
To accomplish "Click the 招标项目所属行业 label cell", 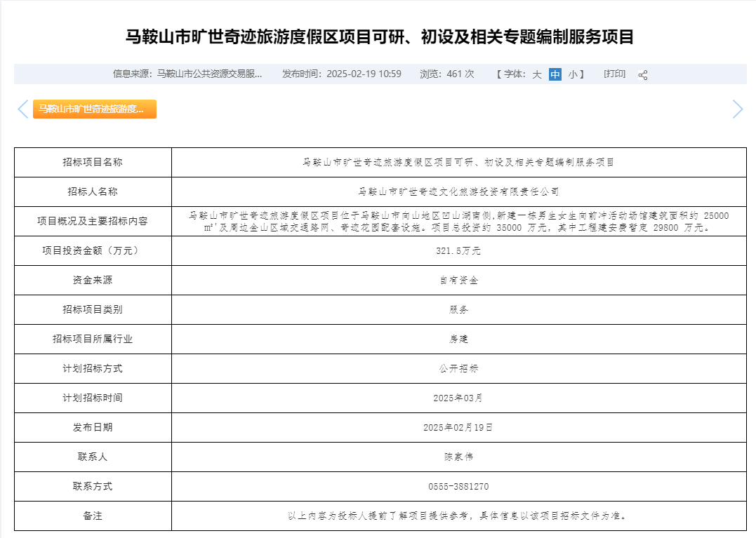I will [93, 339].
